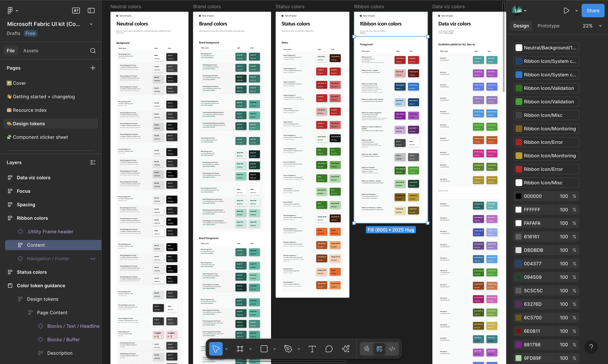Switch to the Prototype tab
This screenshot has height=364, width=608.
tap(548, 26)
